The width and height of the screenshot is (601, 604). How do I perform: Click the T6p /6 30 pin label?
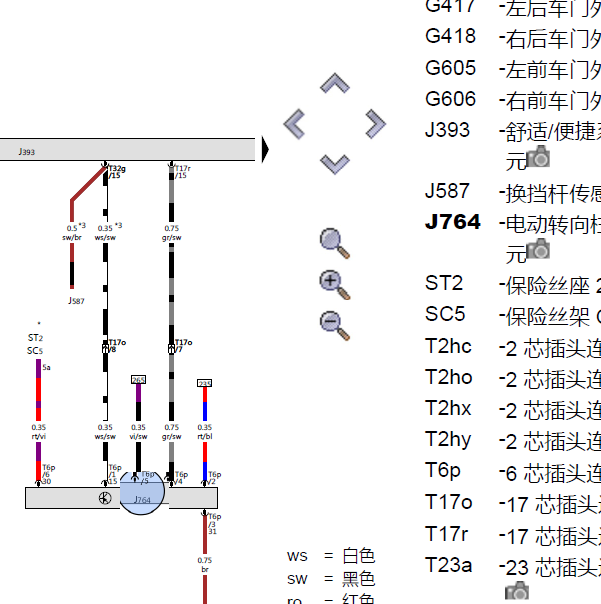tap(49, 474)
